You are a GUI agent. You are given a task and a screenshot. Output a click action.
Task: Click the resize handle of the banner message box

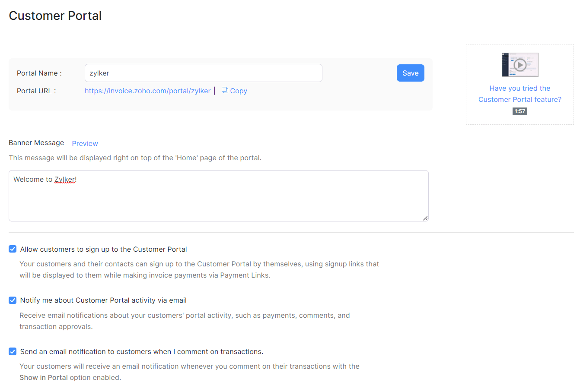(426, 218)
